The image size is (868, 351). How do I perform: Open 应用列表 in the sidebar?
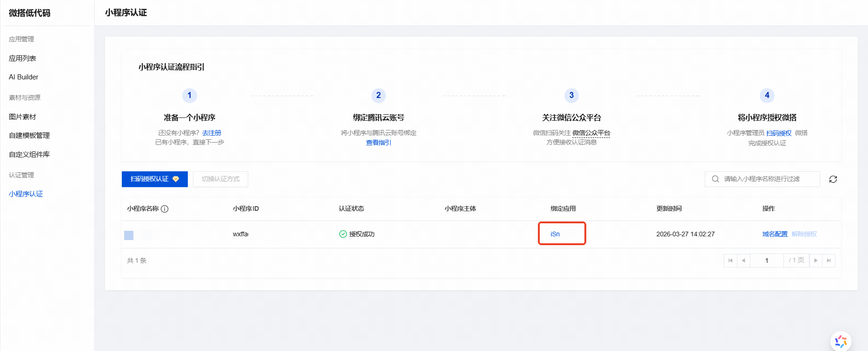point(22,58)
